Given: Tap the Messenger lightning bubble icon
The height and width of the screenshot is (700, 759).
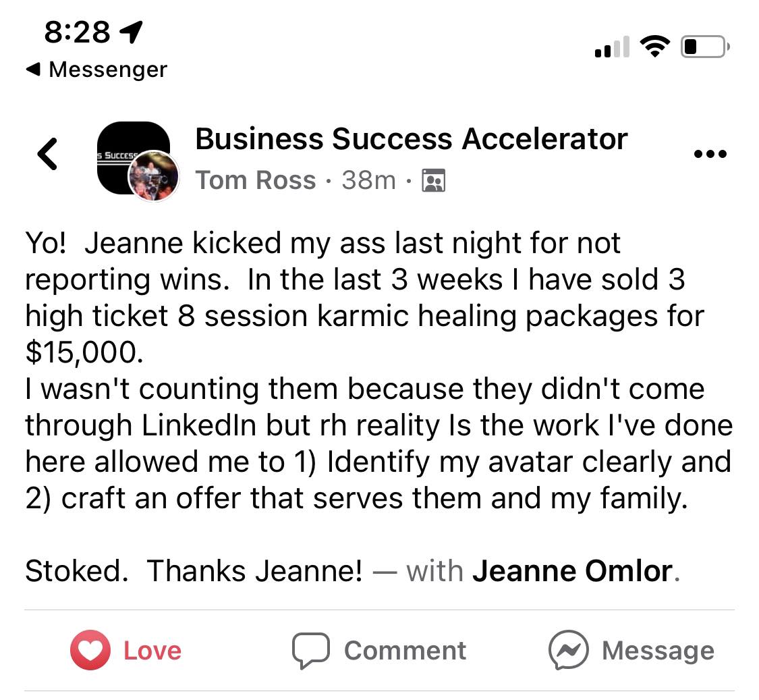Looking at the screenshot, I should (x=568, y=650).
